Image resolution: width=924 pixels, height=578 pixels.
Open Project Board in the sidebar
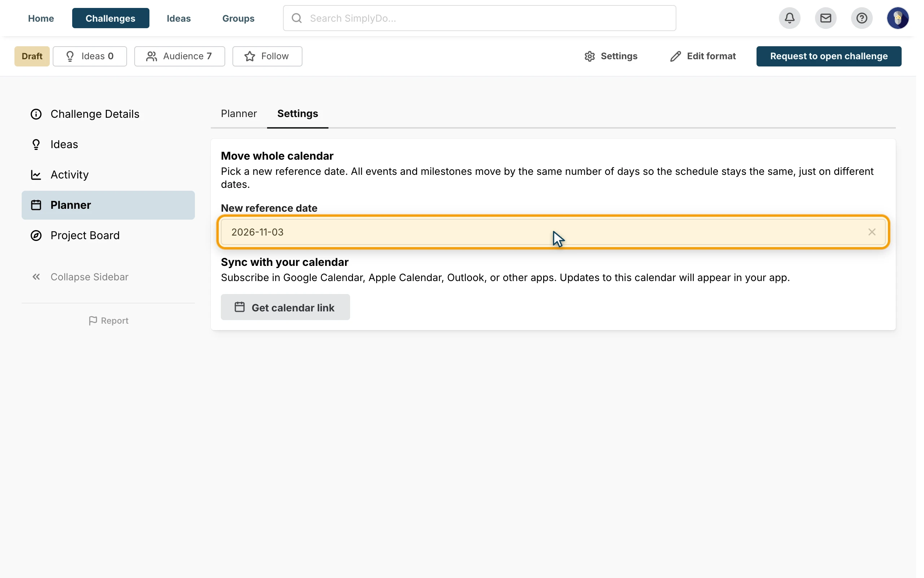(x=108, y=236)
